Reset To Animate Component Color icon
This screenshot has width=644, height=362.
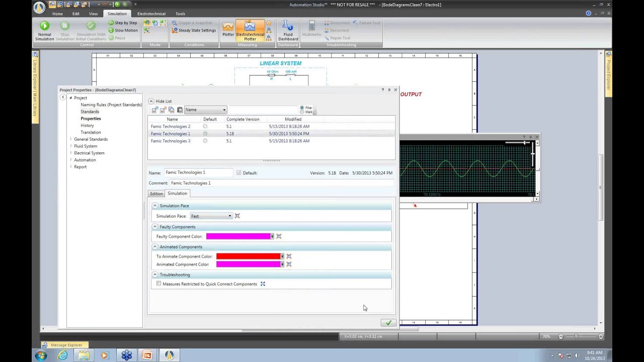(x=289, y=256)
